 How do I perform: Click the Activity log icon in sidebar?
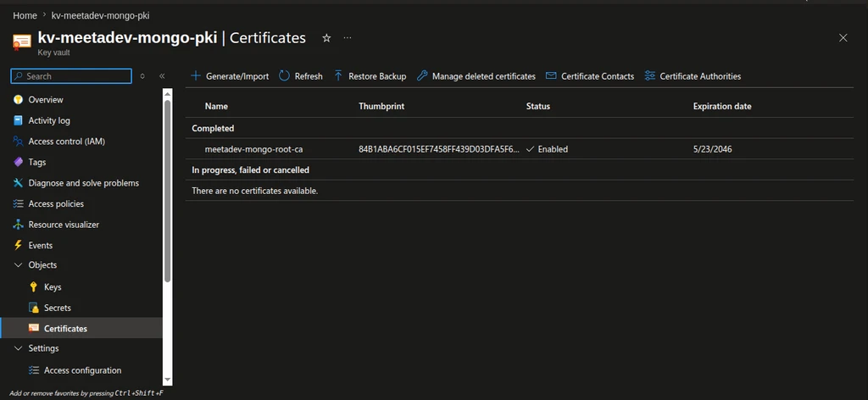click(18, 120)
